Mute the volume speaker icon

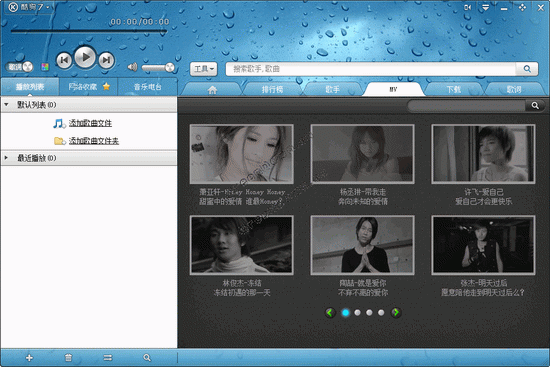click(132, 67)
